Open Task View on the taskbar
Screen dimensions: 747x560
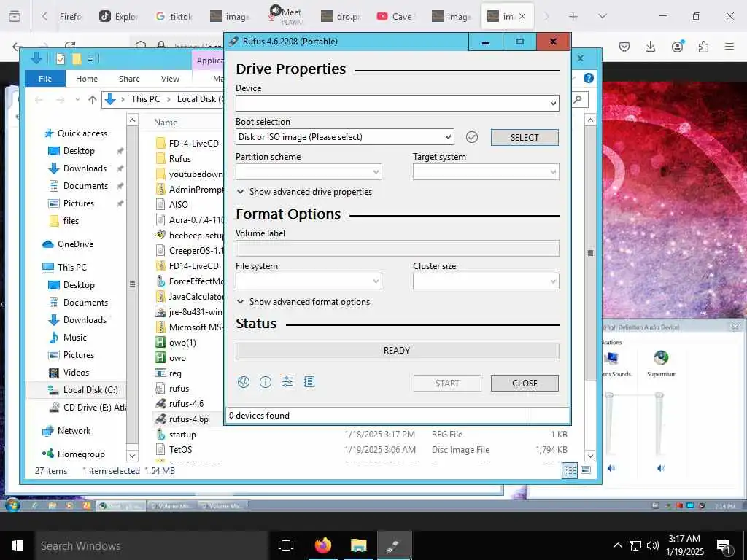286,545
